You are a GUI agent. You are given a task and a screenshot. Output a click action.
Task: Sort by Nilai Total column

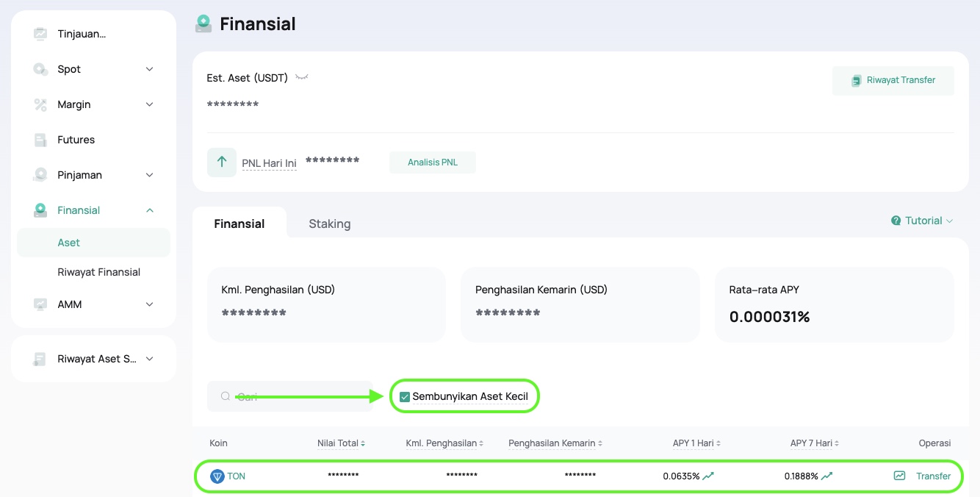[341, 443]
